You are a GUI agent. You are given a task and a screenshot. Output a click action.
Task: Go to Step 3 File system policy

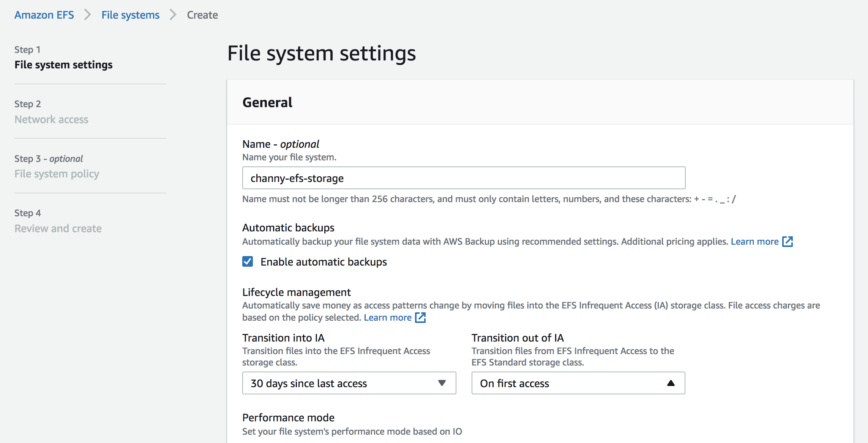click(x=57, y=174)
